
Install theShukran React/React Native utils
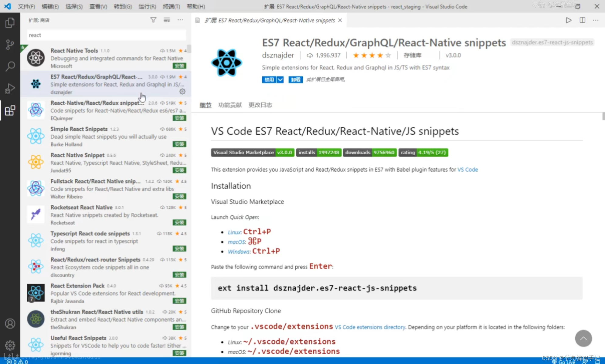[x=179, y=327]
